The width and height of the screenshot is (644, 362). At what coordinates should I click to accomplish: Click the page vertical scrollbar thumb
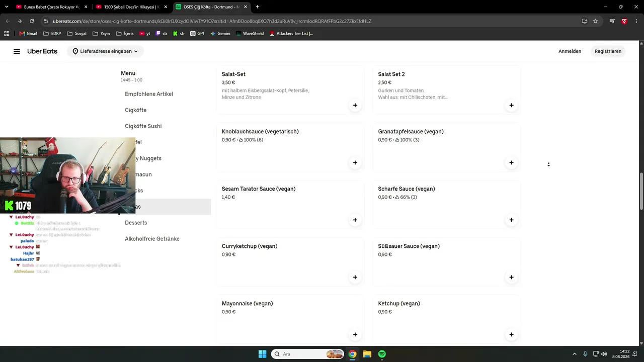(641, 192)
